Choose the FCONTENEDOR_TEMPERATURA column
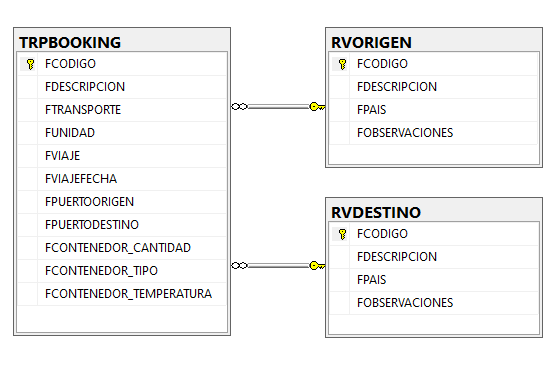 coord(122,294)
